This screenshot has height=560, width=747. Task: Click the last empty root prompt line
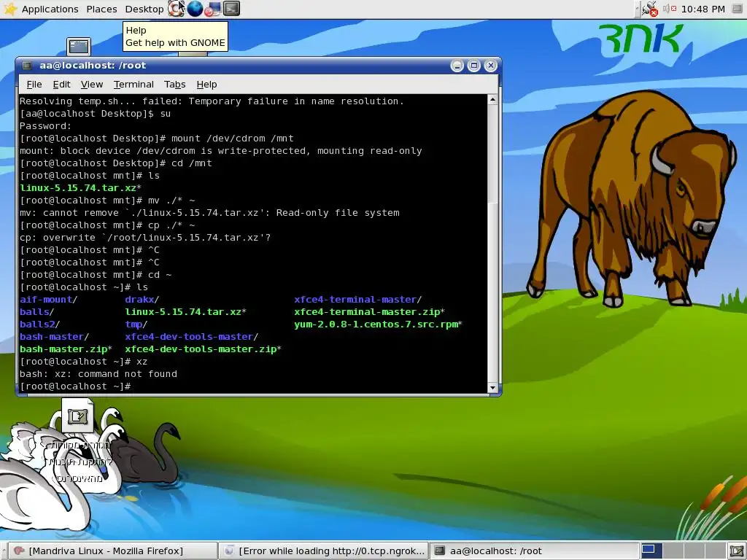[x=75, y=386]
